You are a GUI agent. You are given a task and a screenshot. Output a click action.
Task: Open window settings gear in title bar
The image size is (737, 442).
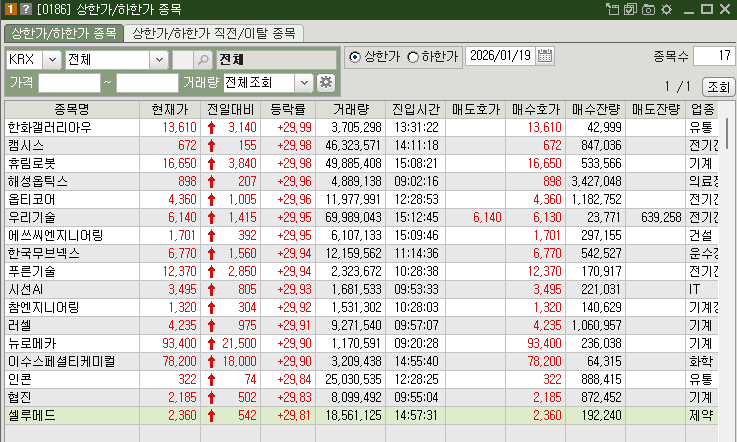point(666,9)
